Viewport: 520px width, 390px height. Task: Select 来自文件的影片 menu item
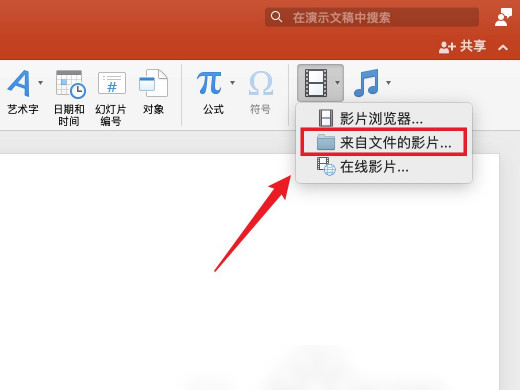coord(384,143)
